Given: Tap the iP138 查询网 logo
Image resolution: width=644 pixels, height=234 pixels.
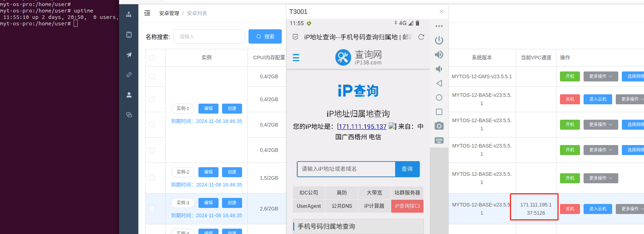Looking at the screenshot, I should click(x=359, y=57).
